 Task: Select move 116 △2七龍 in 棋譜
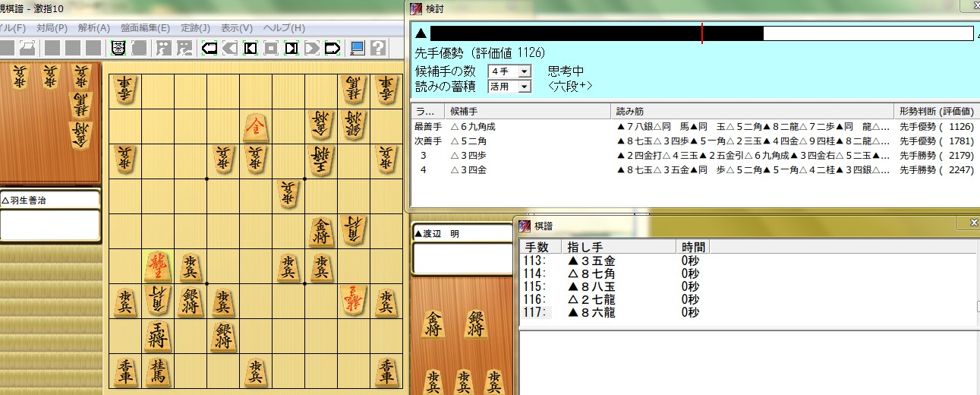(747, 299)
